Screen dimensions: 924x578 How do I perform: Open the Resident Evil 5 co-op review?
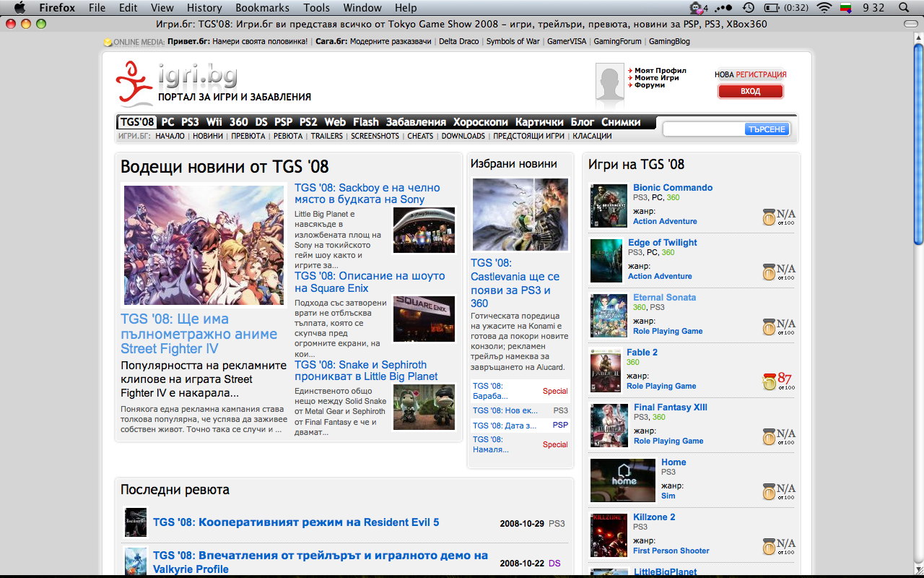tap(296, 522)
